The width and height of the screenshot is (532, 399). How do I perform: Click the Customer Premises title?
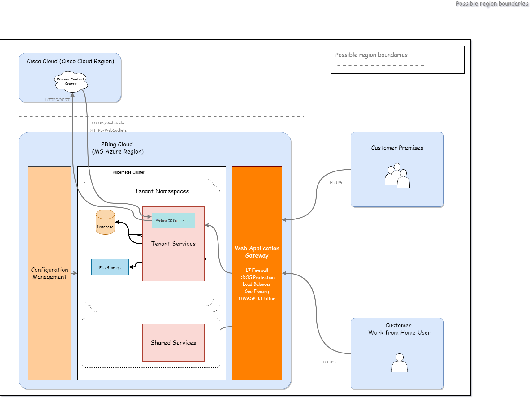point(397,148)
